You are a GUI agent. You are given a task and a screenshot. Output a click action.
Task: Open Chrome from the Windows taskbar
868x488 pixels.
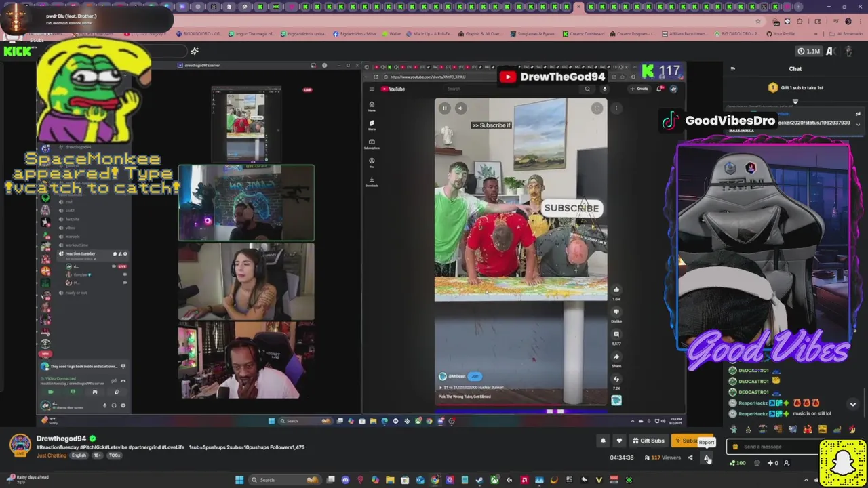coord(435,480)
